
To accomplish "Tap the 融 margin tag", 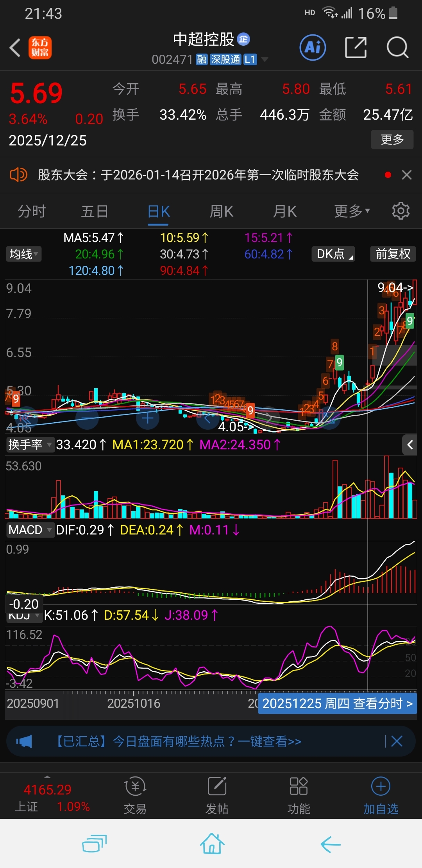I will click(202, 59).
